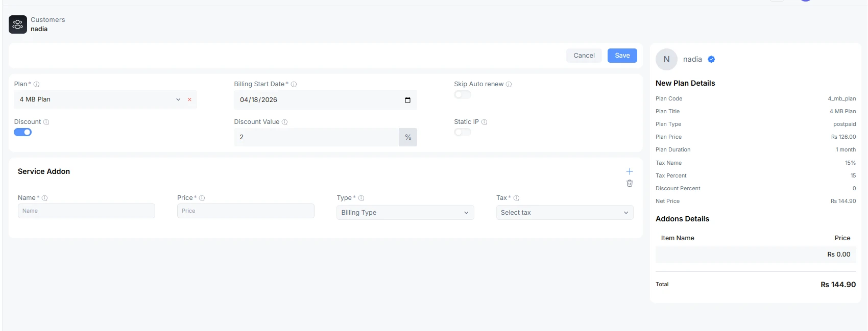This screenshot has height=331, width=868.
Task: Click the New Plan Details heading
Action: click(x=685, y=84)
